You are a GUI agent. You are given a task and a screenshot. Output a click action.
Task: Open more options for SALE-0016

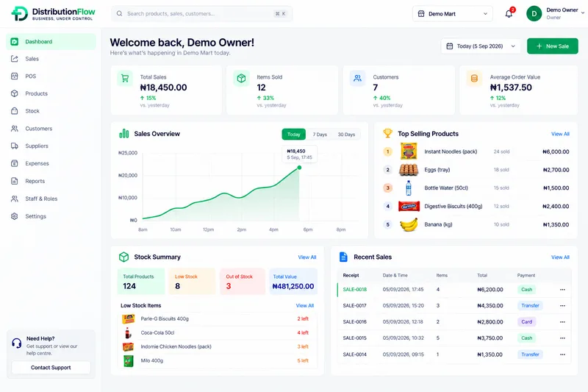(562, 322)
